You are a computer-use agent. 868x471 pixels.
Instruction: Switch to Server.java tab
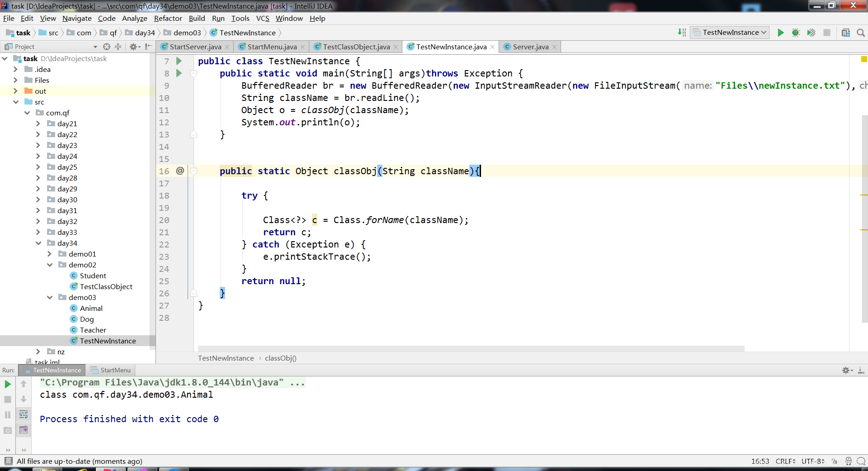pos(530,47)
